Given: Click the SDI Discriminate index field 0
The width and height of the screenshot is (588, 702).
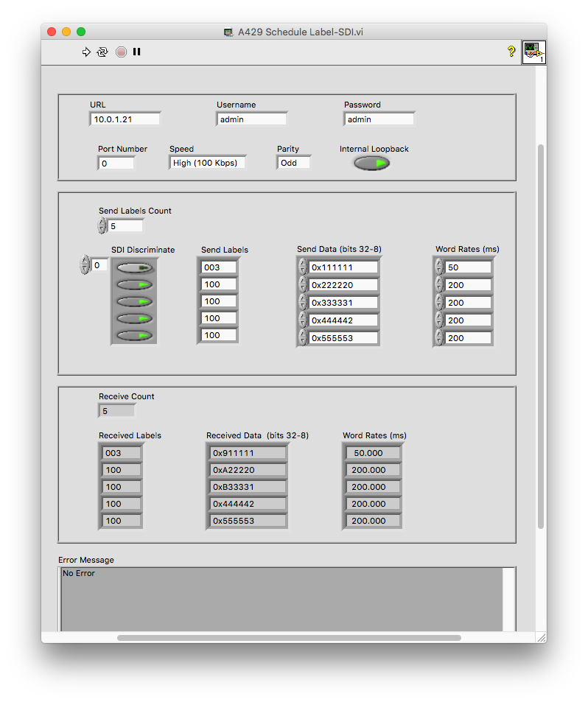Looking at the screenshot, I should (x=99, y=265).
